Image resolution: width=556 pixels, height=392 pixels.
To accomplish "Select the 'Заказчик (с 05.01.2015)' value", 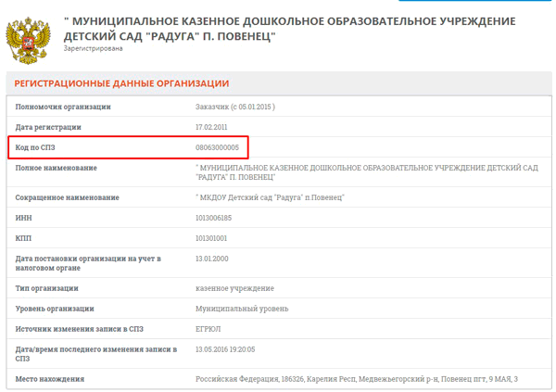I will (235, 107).
